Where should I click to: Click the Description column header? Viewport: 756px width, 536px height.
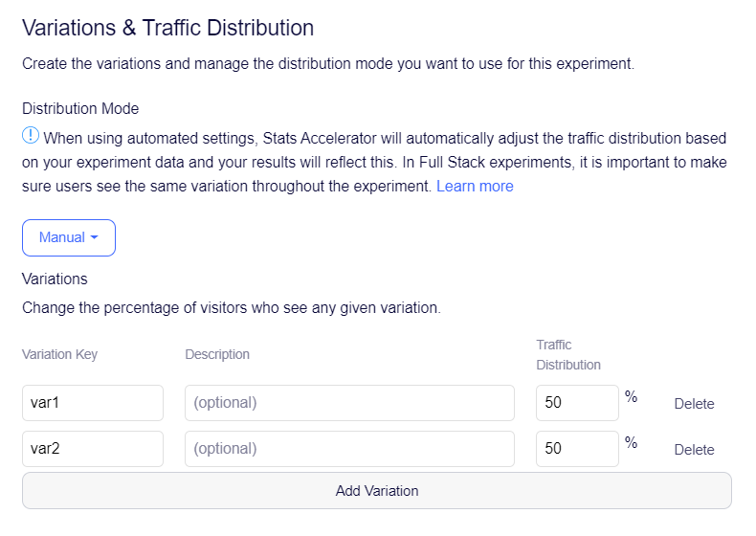pos(217,354)
